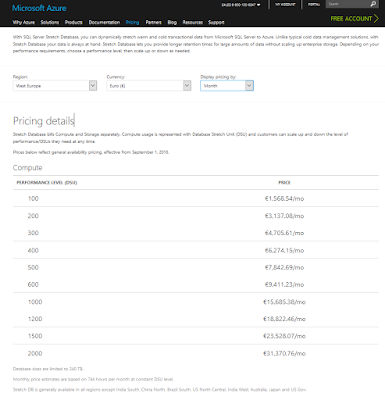Image resolution: width=385 pixels, height=400 pixels.
Task: Click the Stretch DB region availability note
Action: pyautogui.click(x=159, y=390)
